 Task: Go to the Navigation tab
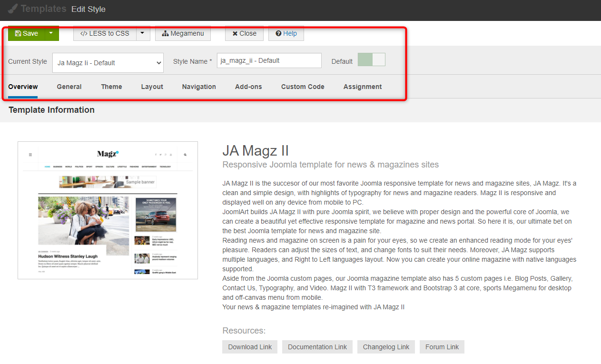(199, 87)
